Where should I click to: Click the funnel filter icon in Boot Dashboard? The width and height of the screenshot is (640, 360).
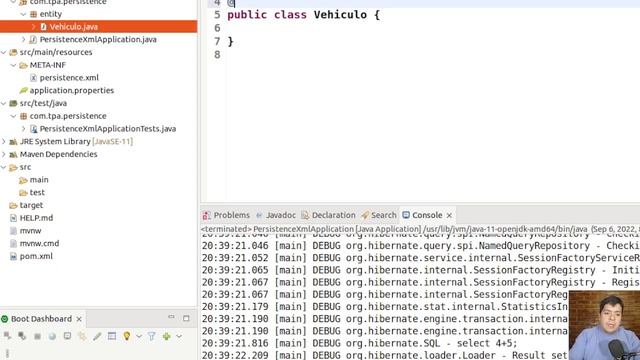pyautogui.click(x=151, y=336)
